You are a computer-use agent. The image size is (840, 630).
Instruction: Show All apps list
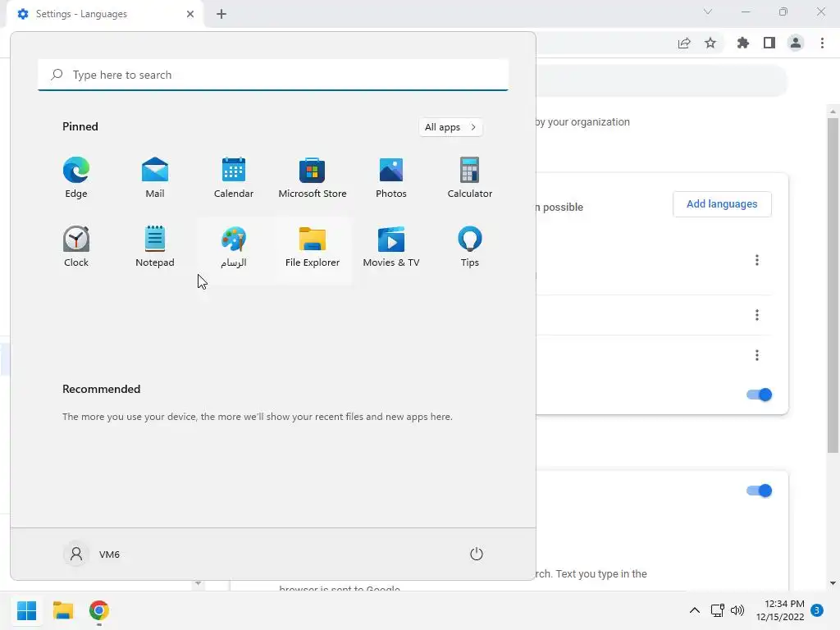(450, 127)
